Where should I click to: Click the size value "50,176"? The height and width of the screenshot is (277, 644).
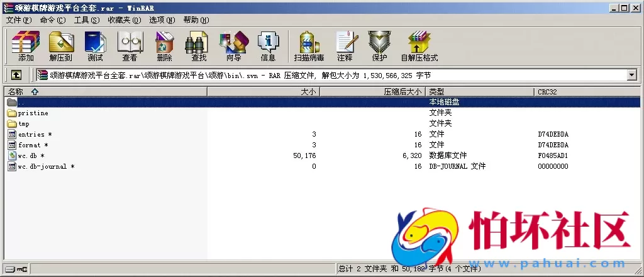point(305,155)
